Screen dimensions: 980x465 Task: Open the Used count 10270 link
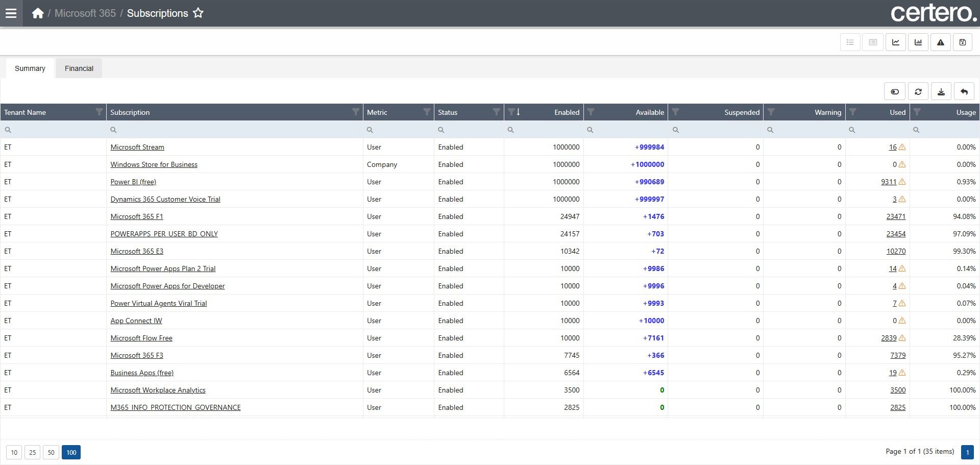pos(896,251)
